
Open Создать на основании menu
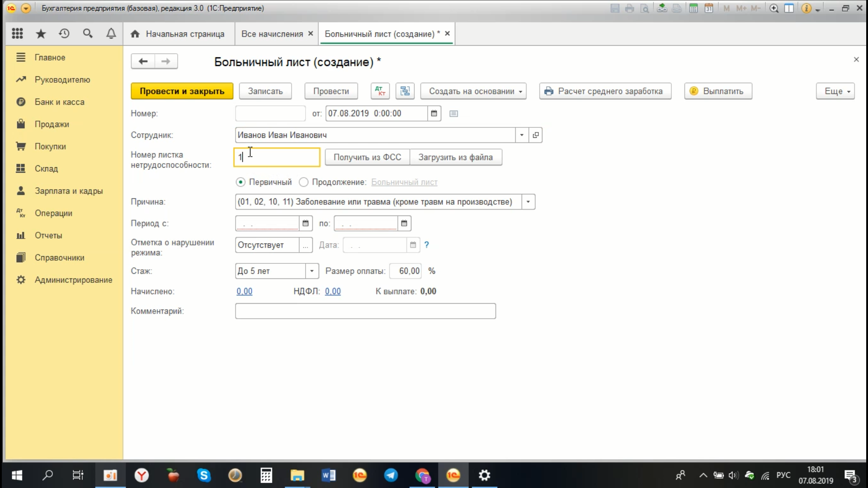tap(473, 91)
